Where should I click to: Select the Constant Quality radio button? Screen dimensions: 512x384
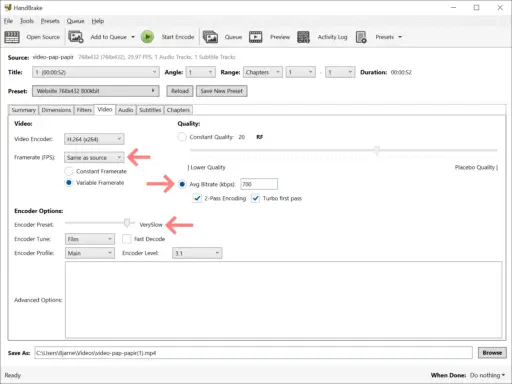tap(182, 137)
